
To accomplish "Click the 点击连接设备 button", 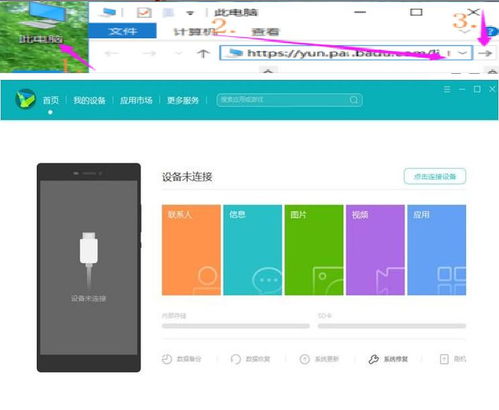I will [x=435, y=176].
